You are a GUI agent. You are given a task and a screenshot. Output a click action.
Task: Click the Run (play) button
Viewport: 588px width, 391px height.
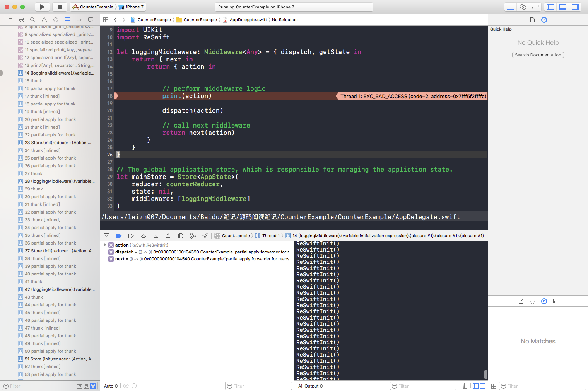tap(42, 7)
